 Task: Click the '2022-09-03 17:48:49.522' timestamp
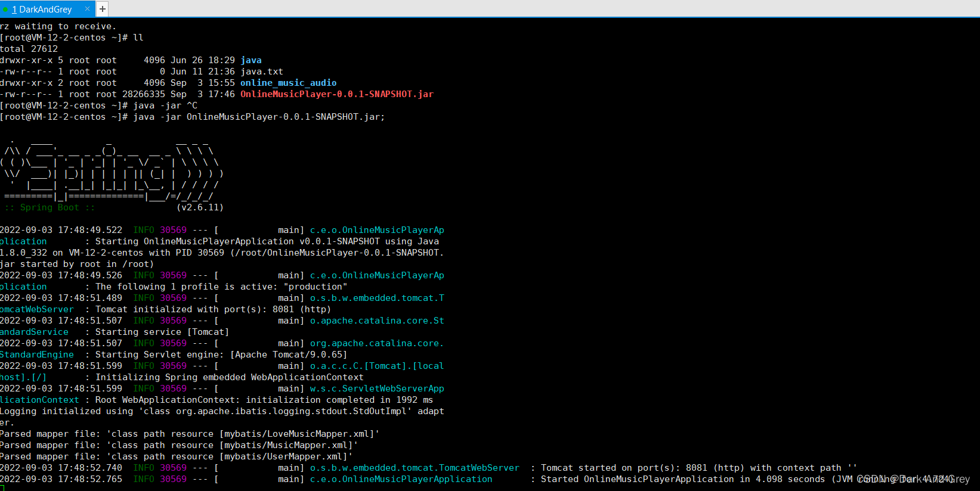pos(61,230)
